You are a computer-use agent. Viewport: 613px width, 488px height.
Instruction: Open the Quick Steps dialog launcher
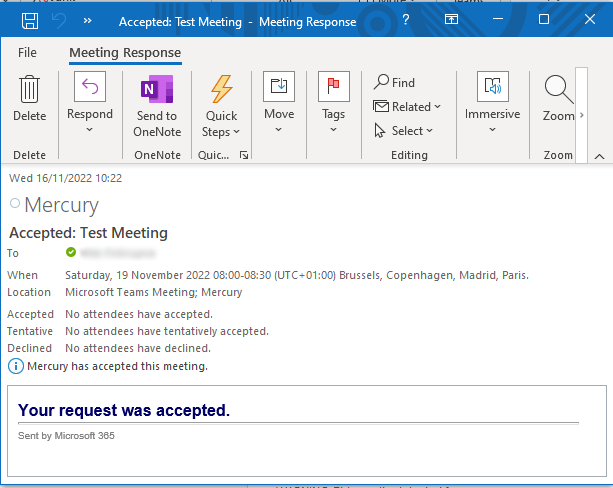pyautogui.click(x=244, y=155)
